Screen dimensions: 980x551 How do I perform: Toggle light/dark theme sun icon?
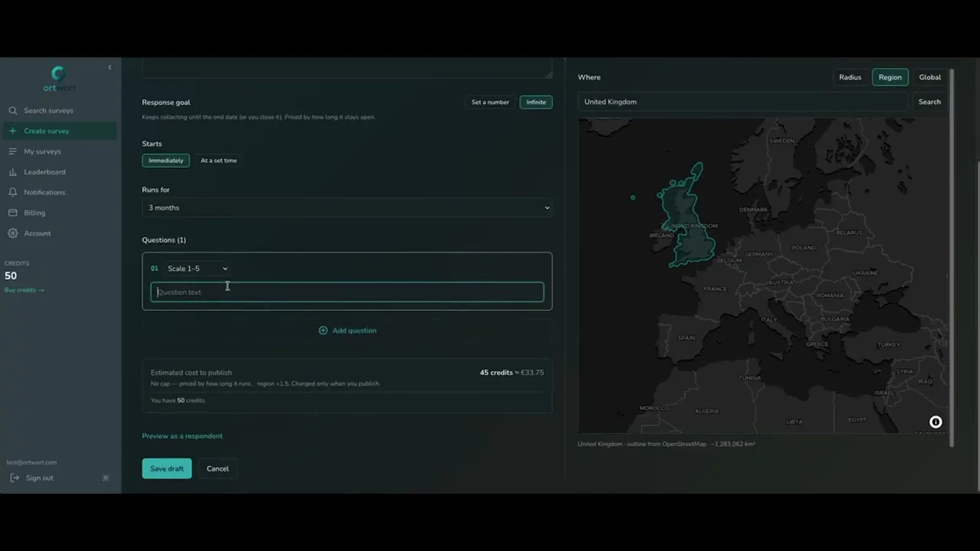pos(105,478)
